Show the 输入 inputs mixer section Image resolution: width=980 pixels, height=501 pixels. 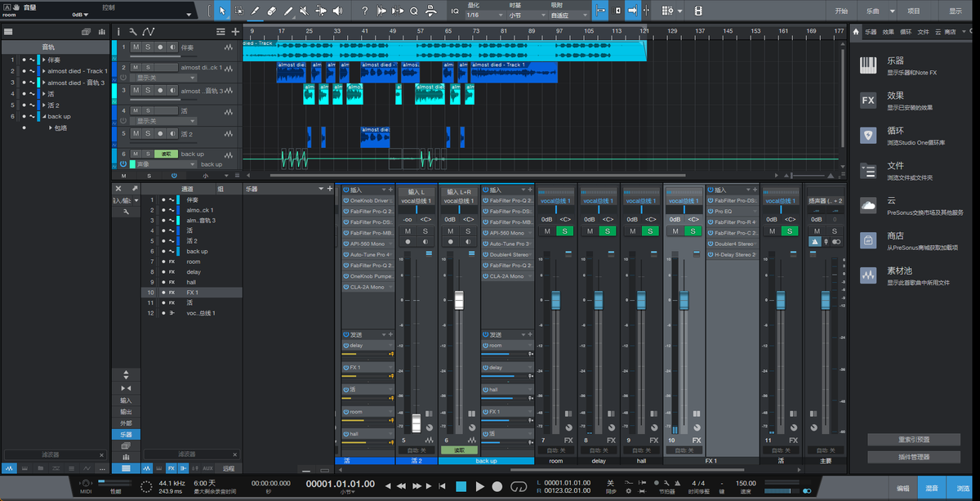(126, 400)
